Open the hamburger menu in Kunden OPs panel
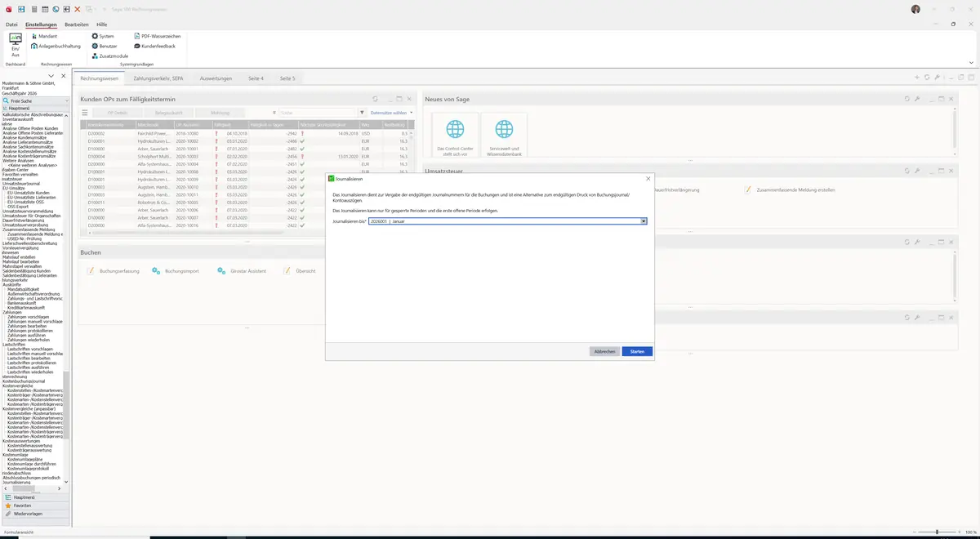The height and width of the screenshot is (539, 980). 84,113
